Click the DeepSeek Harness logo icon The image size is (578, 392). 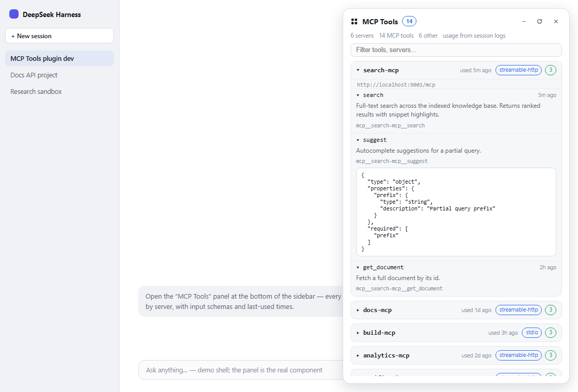[14, 14]
